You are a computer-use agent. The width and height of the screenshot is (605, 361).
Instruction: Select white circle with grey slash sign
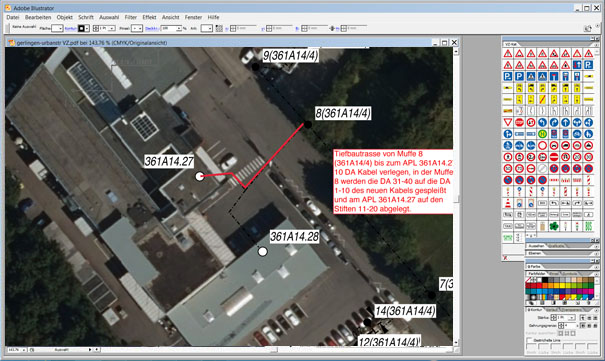pos(542,168)
